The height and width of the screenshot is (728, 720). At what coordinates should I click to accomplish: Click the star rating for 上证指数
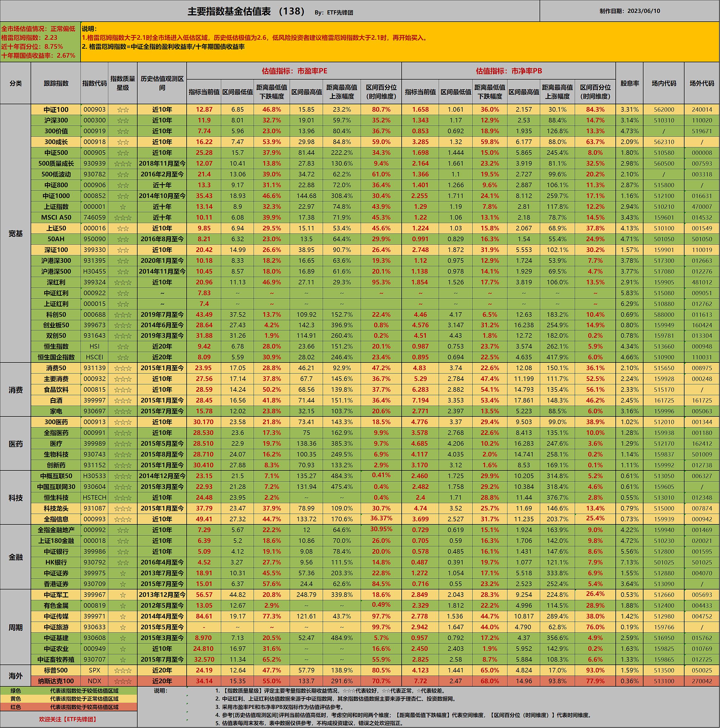[x=122, y=207]
